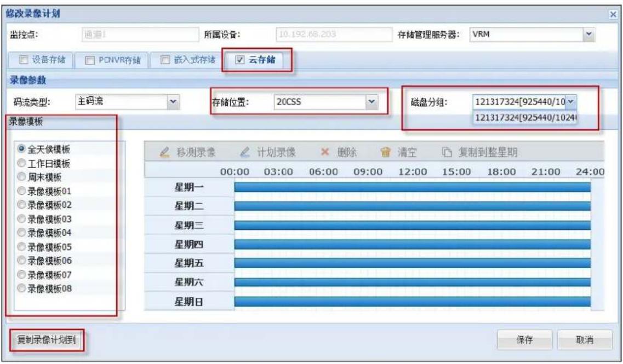Screen dimensions: 623x364
Task: Click the 星期一 recording bar
Action: click(x=413, y=187)
